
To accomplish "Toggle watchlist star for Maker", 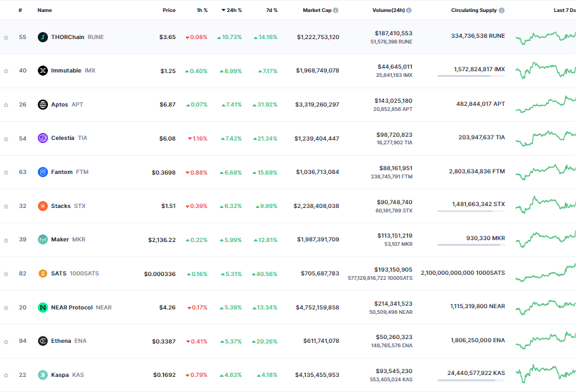I will 6,240.
